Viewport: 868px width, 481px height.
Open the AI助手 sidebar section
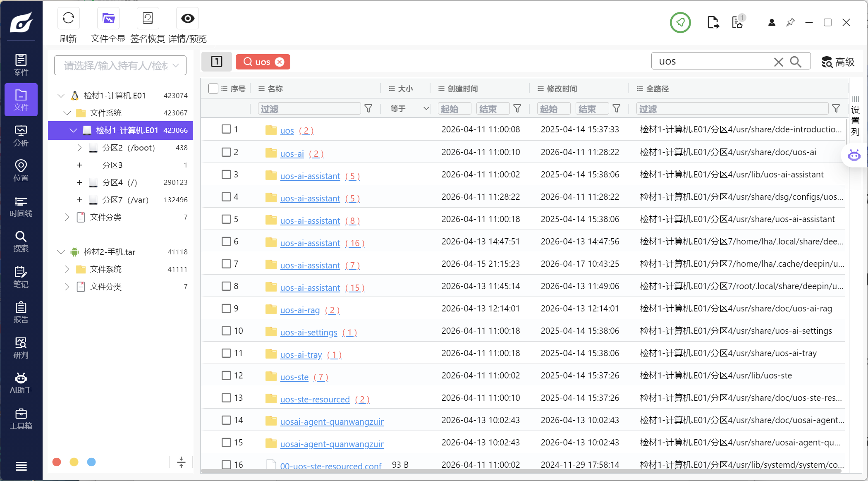(x=21, y=383)
